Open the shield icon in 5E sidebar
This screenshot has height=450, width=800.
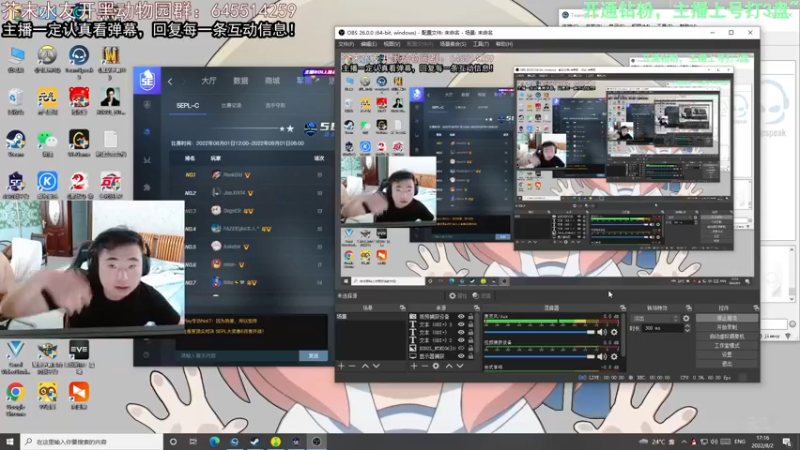click(147, 105)
